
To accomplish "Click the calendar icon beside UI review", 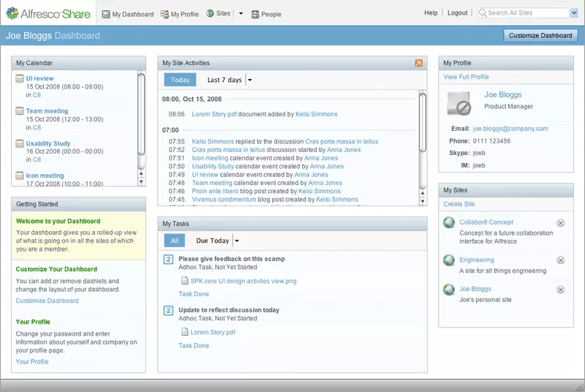I will click(x=20, y=78).
